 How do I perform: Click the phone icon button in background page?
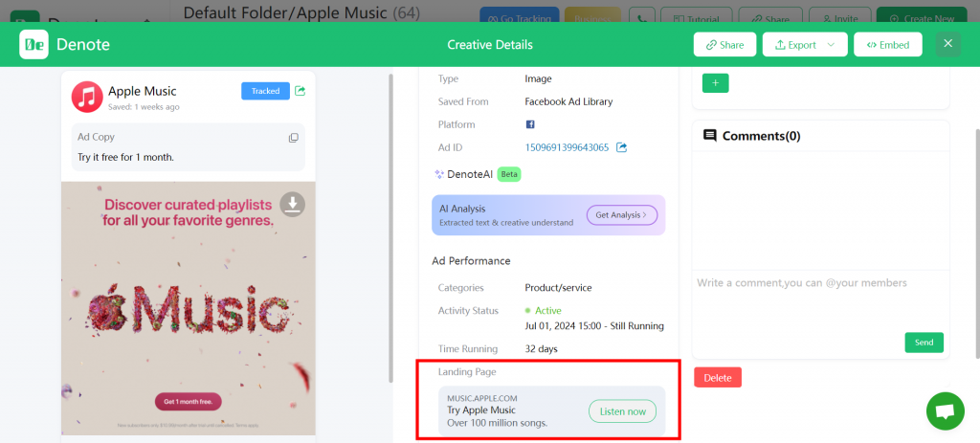642,15
